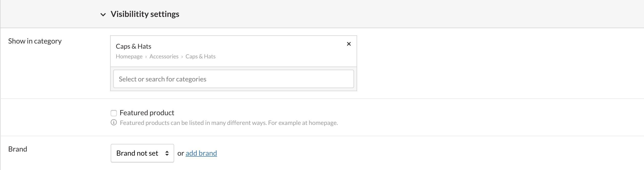Enable the Featured product checkbox
The height and width of the screenshot is (170, 644).
pos(114,113)
